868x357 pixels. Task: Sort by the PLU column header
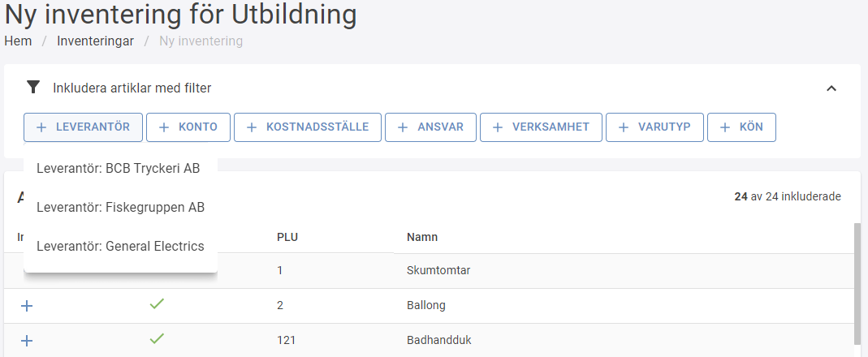pyautogui.click(x=287, y=237)
